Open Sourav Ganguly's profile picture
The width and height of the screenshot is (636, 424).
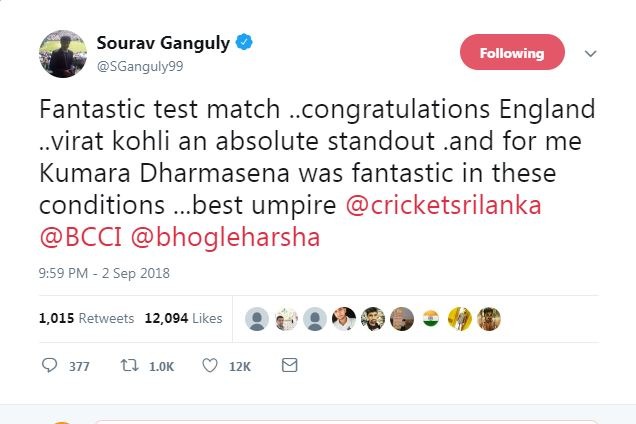pyautogui.click(x=61, y=54)
